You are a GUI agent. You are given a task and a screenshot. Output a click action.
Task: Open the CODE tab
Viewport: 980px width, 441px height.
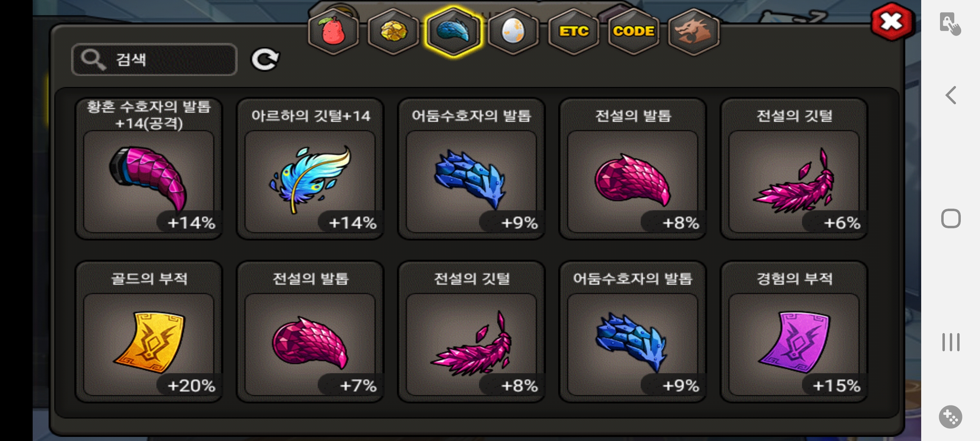633,31
